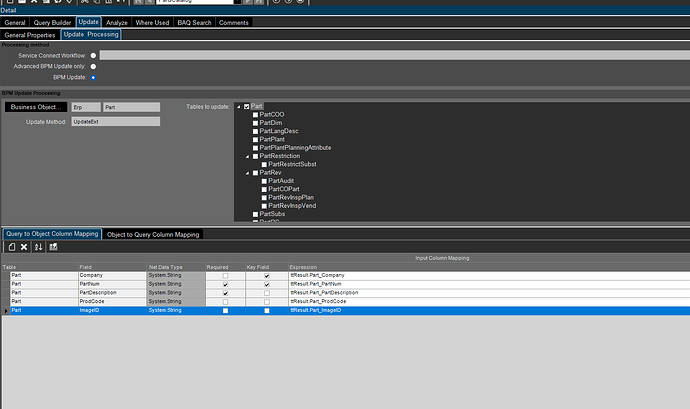Collapse the PartRestriction tree node
Screen dimensions: 690x409
click(x=247, y=156)
